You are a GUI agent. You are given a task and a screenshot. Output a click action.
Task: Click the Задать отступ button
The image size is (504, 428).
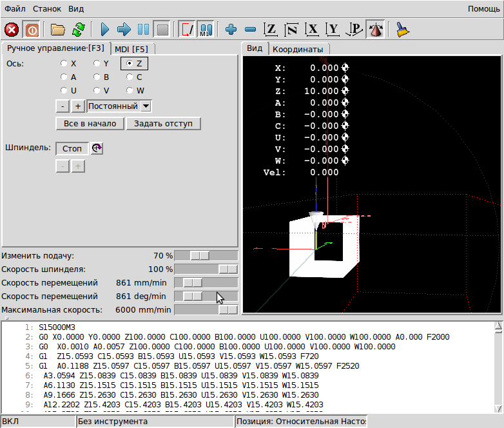click(163, 123)
